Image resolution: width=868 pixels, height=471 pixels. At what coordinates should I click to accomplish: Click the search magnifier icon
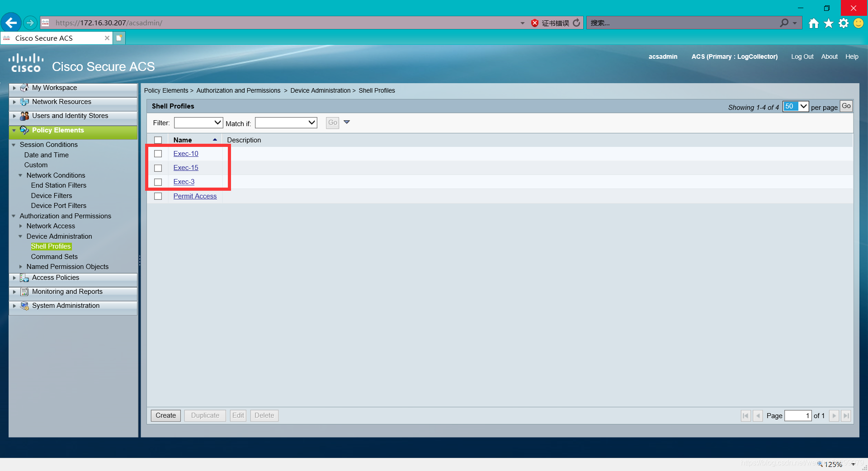pos(784,23)
